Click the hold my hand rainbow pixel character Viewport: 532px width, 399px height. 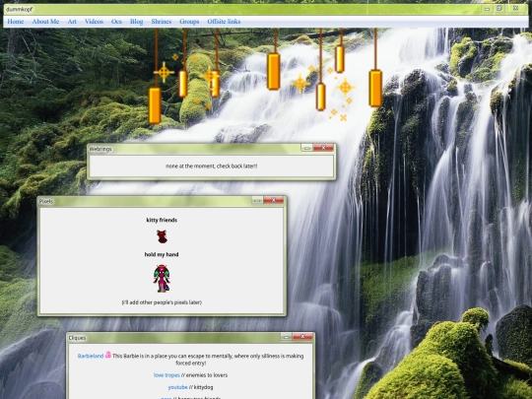(162, 278)
